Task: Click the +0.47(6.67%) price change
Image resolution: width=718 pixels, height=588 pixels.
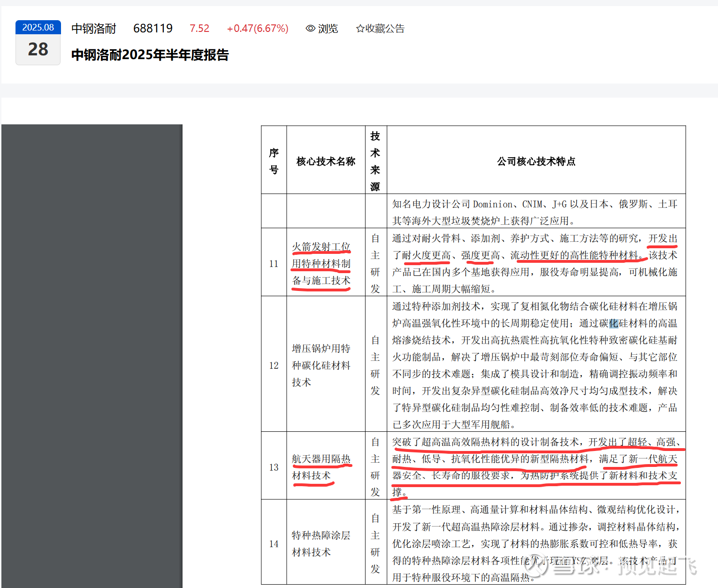Action: point(258,29)
